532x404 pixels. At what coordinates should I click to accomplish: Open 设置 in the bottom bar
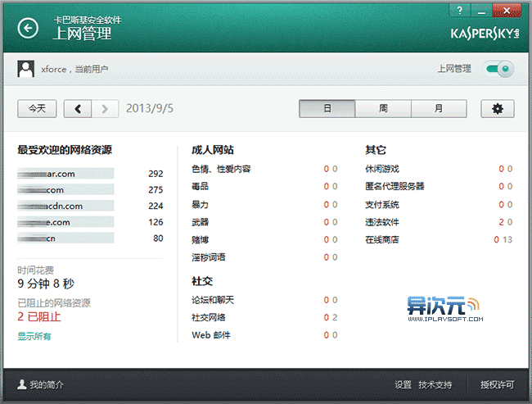tap(403, 384)
